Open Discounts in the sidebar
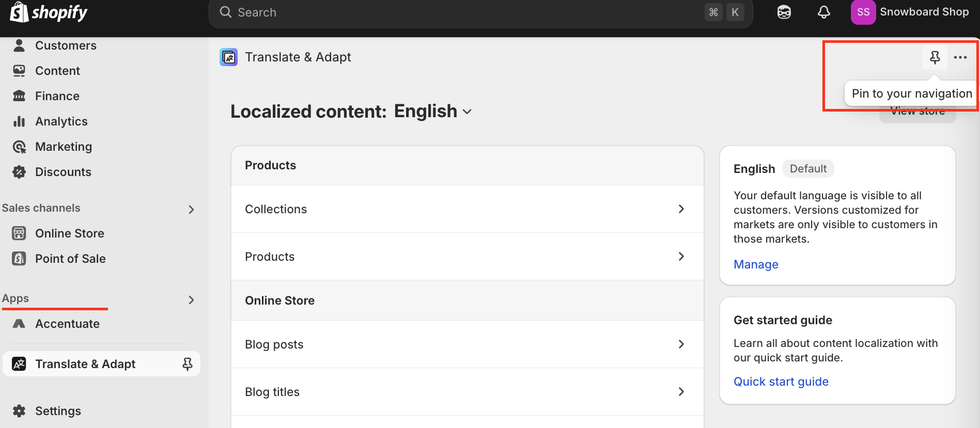Image resolution: width=980 pixels, height=428 pixels. click(63, 172)
